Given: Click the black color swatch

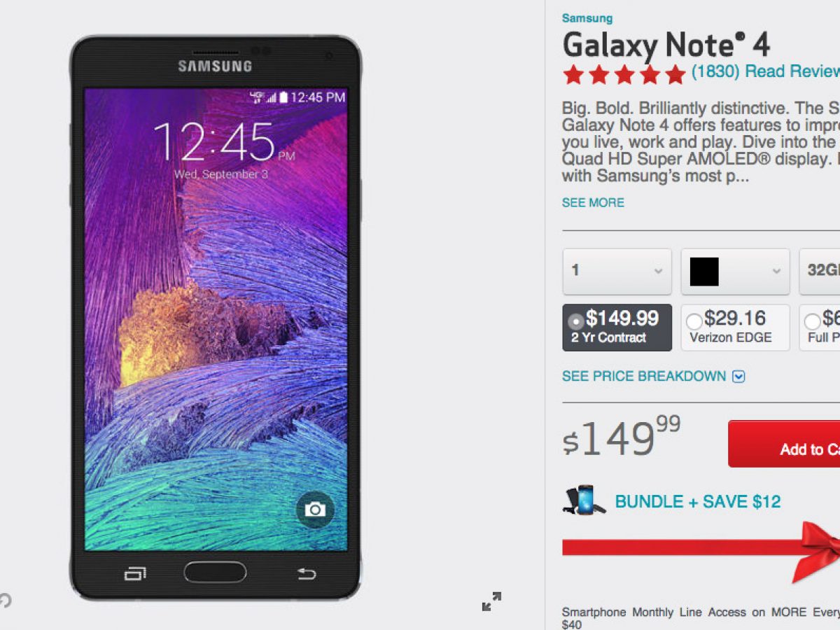Looking at the screenshot, I should click(704, 272).
